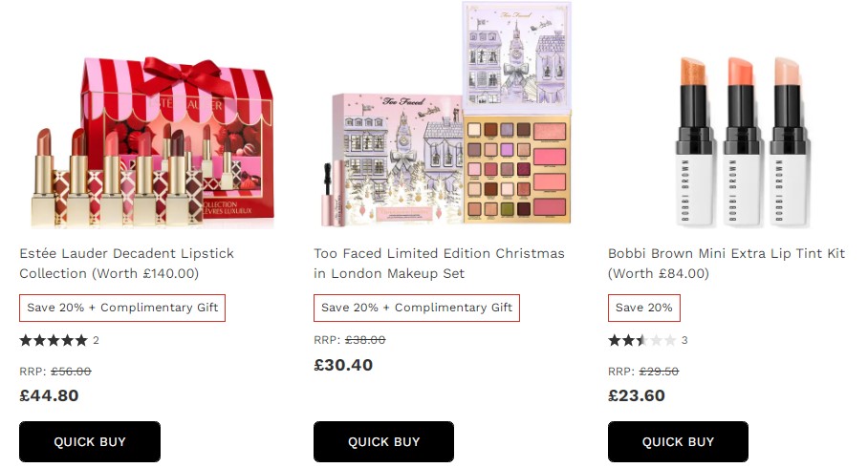Open the 2 reviews count for Estée Lauder
868x468 pixels.
tap(96, 340)
